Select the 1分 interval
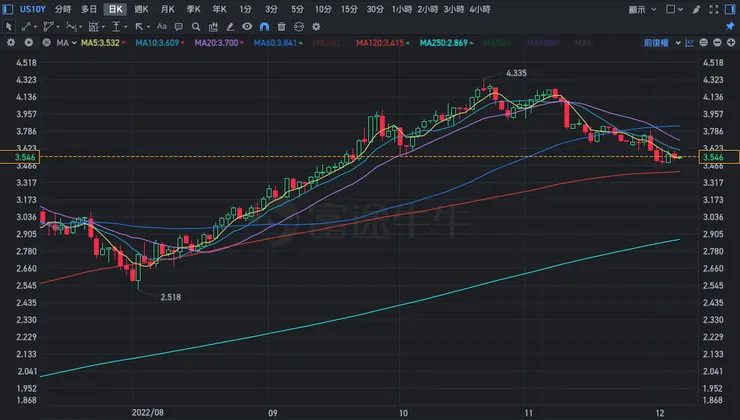The height and width of the screenshot is (420, 740). click(x=245, y=9)
